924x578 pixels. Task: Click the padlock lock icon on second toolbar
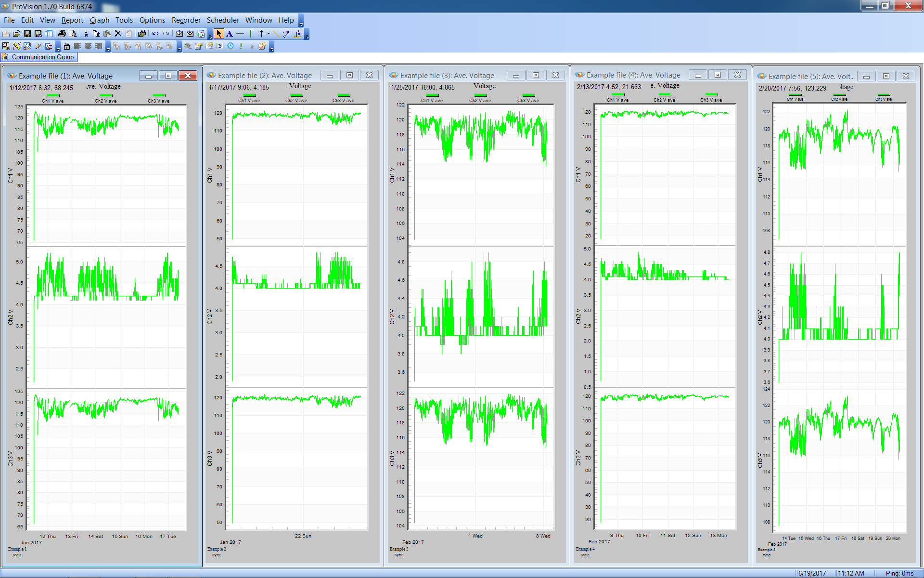(67, 46)
